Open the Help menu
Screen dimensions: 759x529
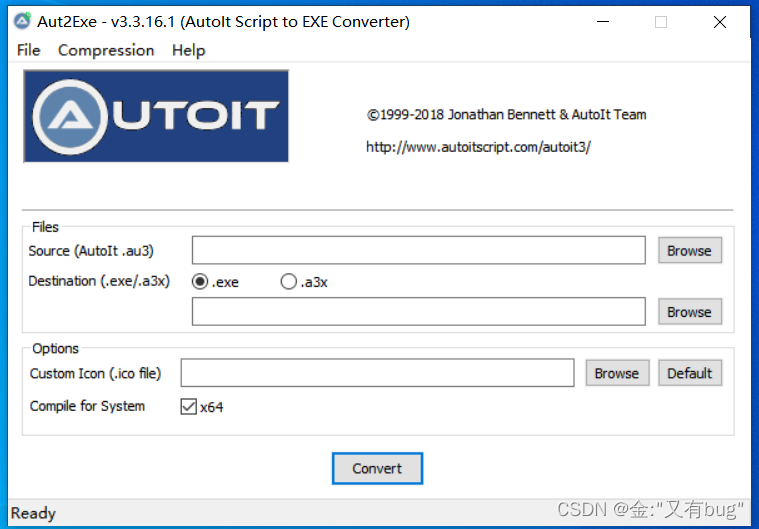tap(188, 50)
